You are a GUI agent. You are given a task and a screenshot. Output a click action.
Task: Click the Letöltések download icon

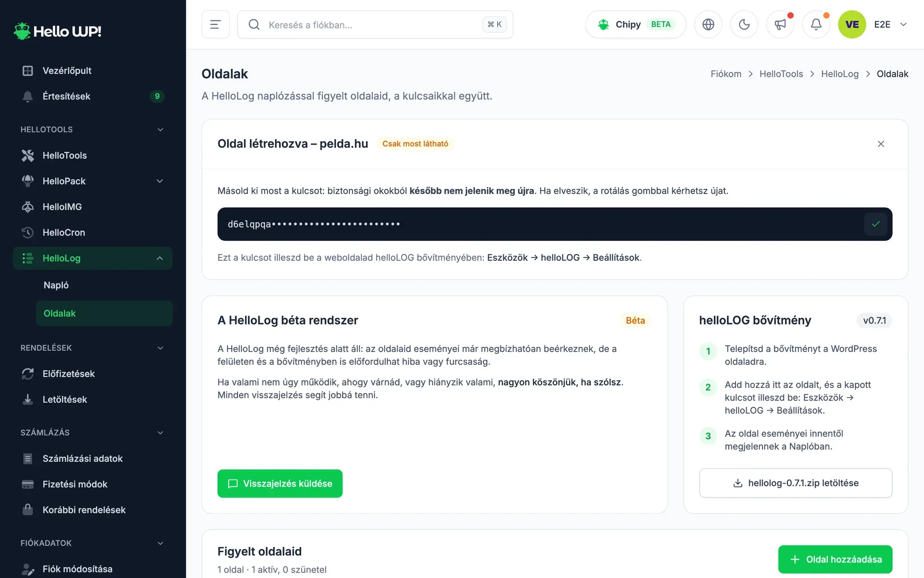[x=28, y=400]
